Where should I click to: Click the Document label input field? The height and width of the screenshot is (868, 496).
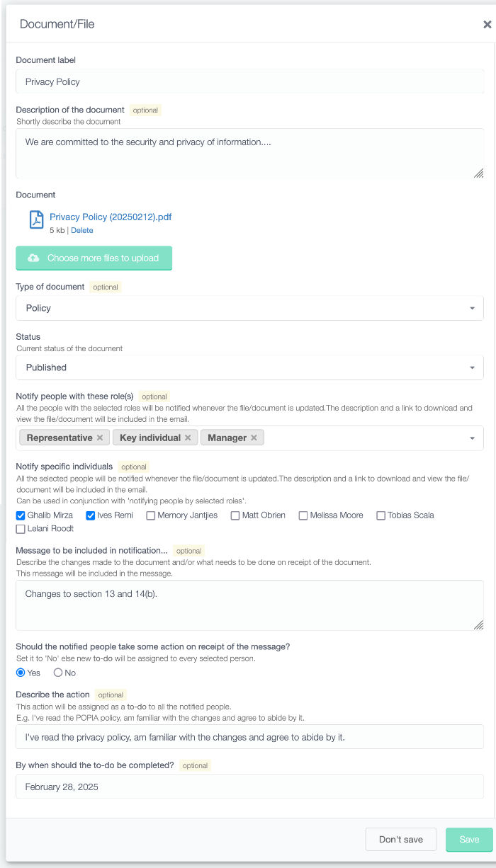(249, 81)
